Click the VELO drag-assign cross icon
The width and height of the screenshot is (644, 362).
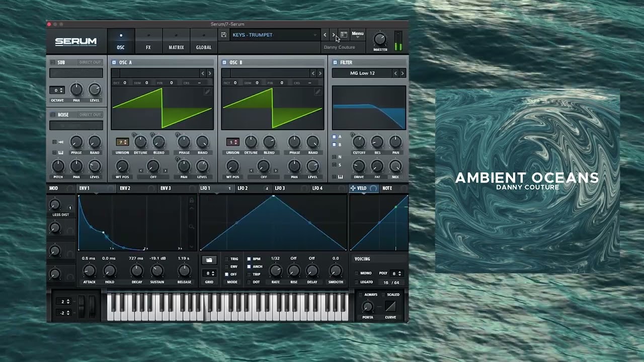coord(353,188)
